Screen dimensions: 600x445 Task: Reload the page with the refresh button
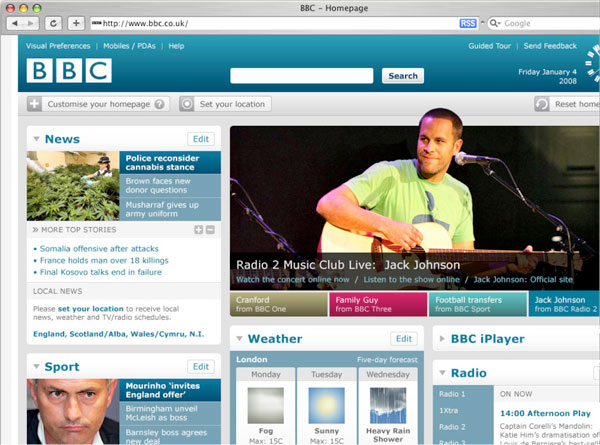point(53,23)
